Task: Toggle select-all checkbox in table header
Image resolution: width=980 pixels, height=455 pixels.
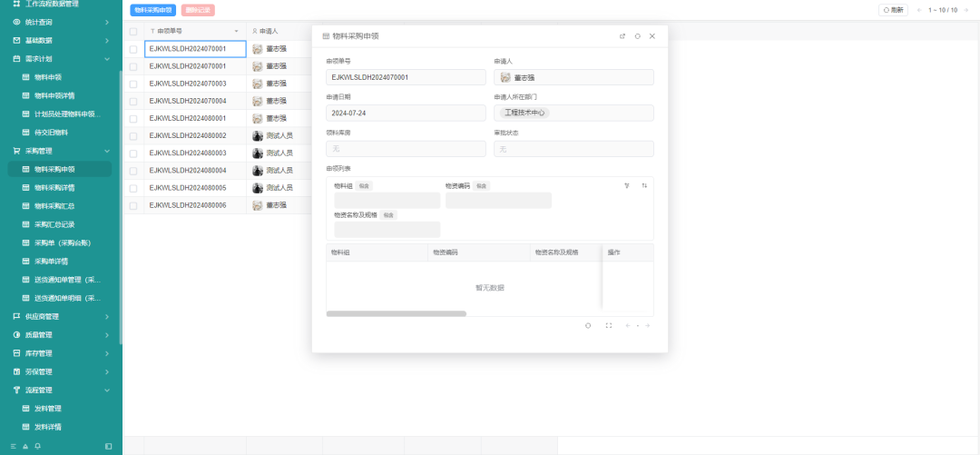Action: [x=133, y=31]
